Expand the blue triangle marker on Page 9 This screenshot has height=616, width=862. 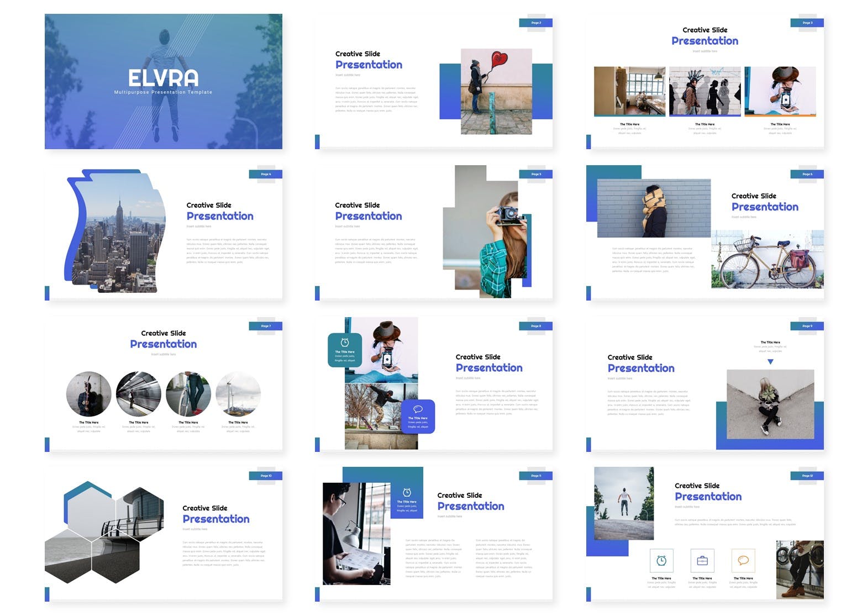[x=770, y=361]
